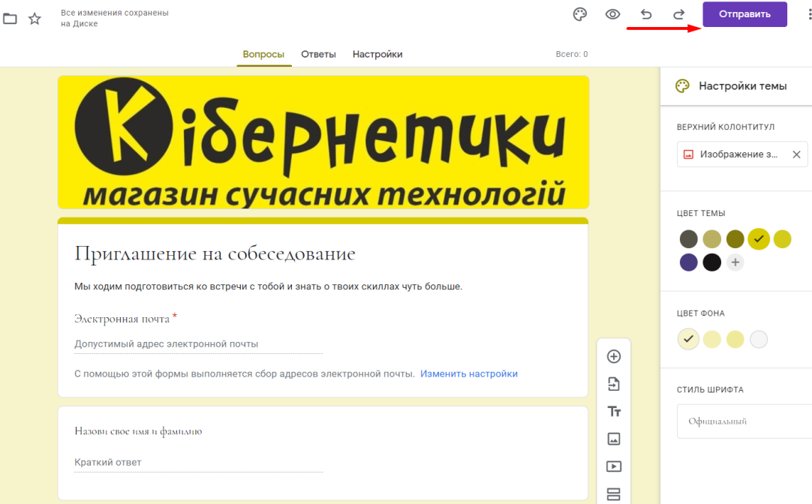Click the Кібернетики header banner image
Screen dimensions: 812x504
coord(323,142)
